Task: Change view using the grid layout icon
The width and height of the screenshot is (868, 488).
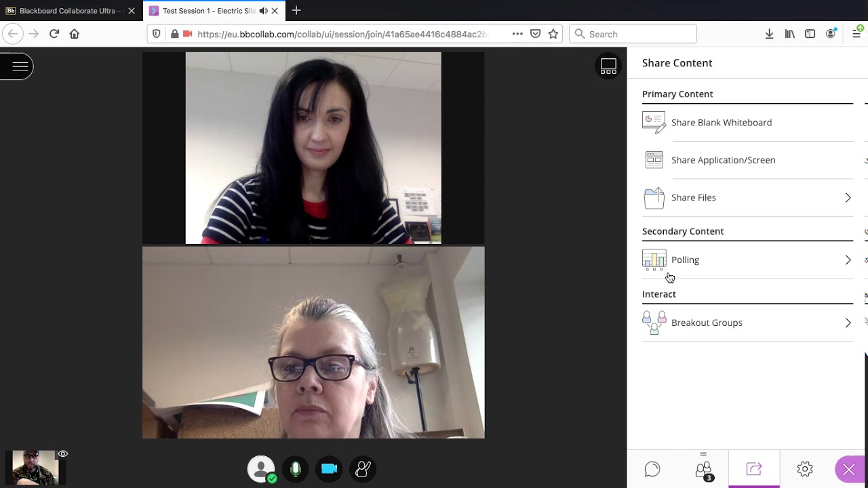Action: tap(608, 66)
